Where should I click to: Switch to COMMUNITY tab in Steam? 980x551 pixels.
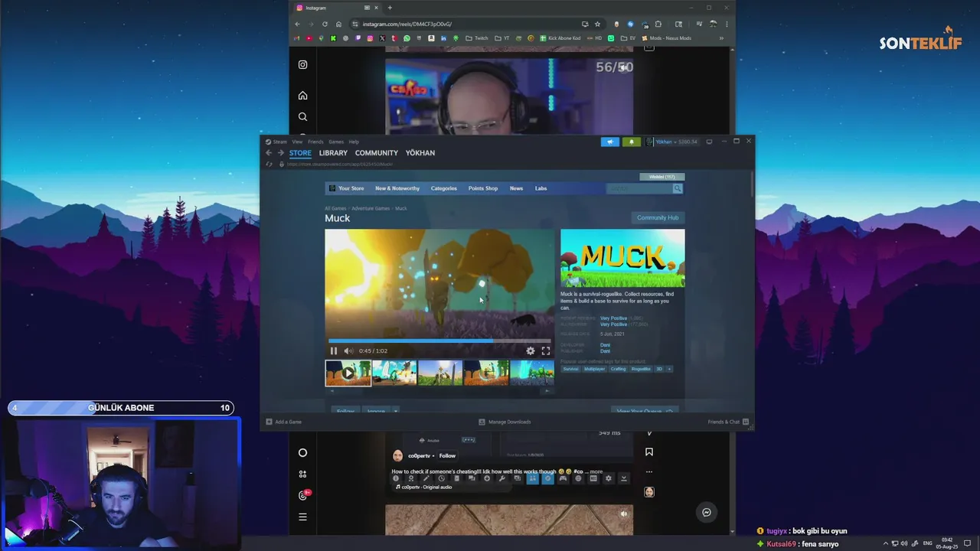377,153
